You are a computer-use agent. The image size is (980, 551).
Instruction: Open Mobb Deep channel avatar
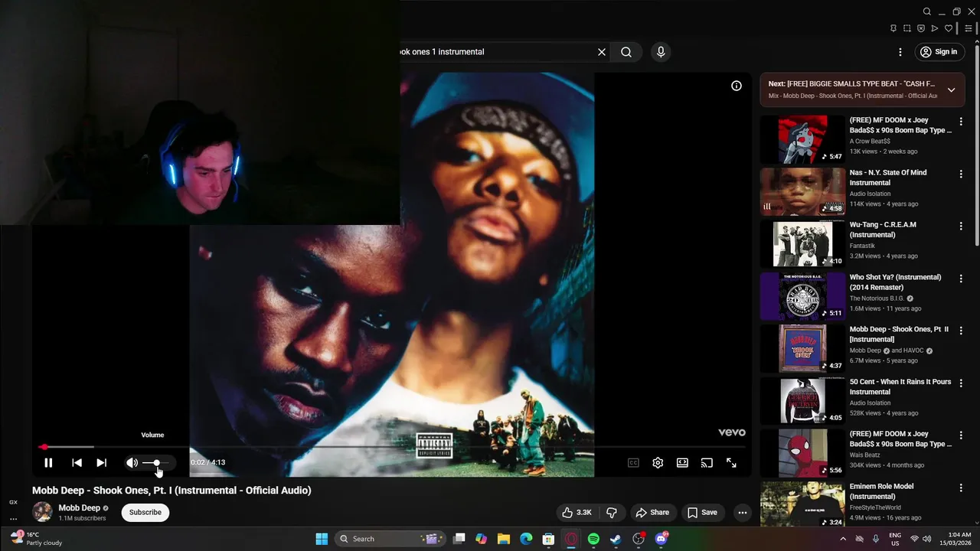(43, 512)
